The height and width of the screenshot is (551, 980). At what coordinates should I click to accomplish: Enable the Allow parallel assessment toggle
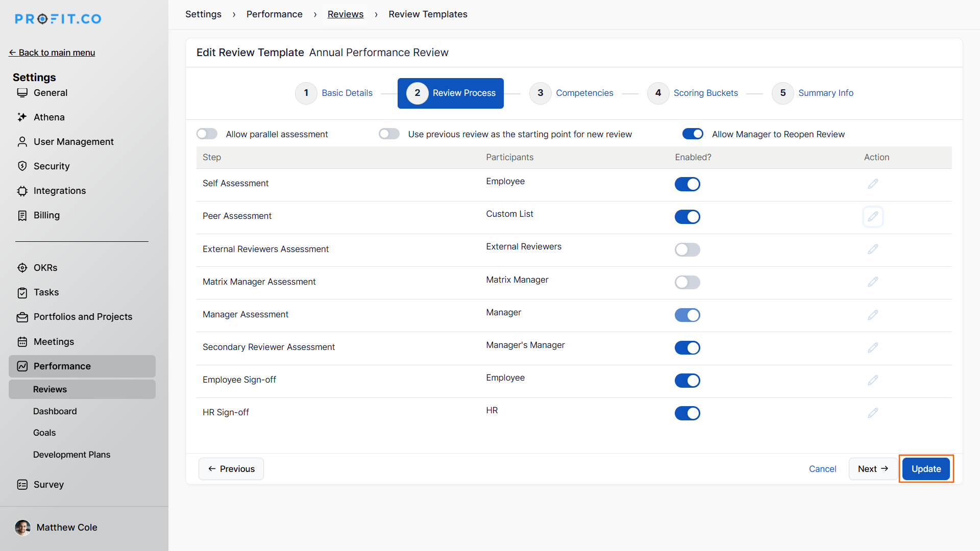tap(207, 134)
